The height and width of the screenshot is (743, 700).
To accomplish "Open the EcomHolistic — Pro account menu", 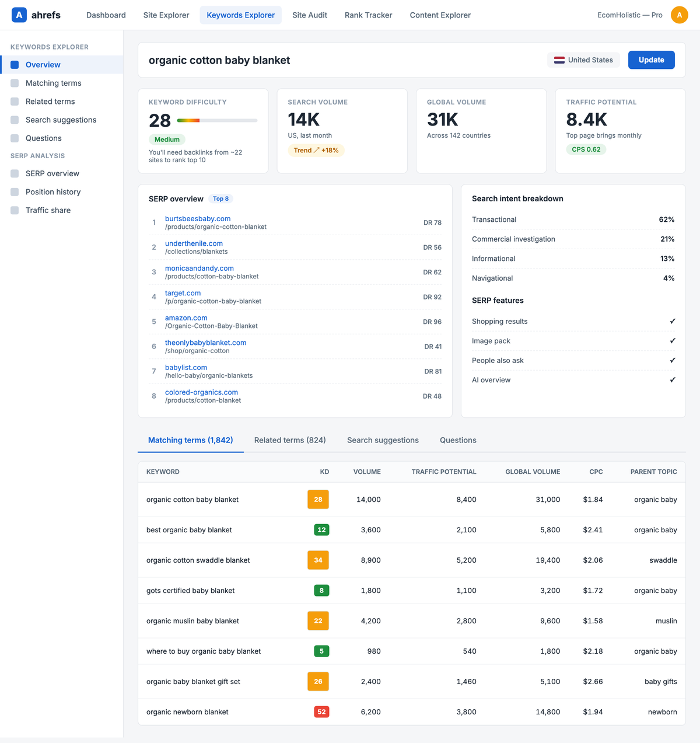I will click(629, 15).
